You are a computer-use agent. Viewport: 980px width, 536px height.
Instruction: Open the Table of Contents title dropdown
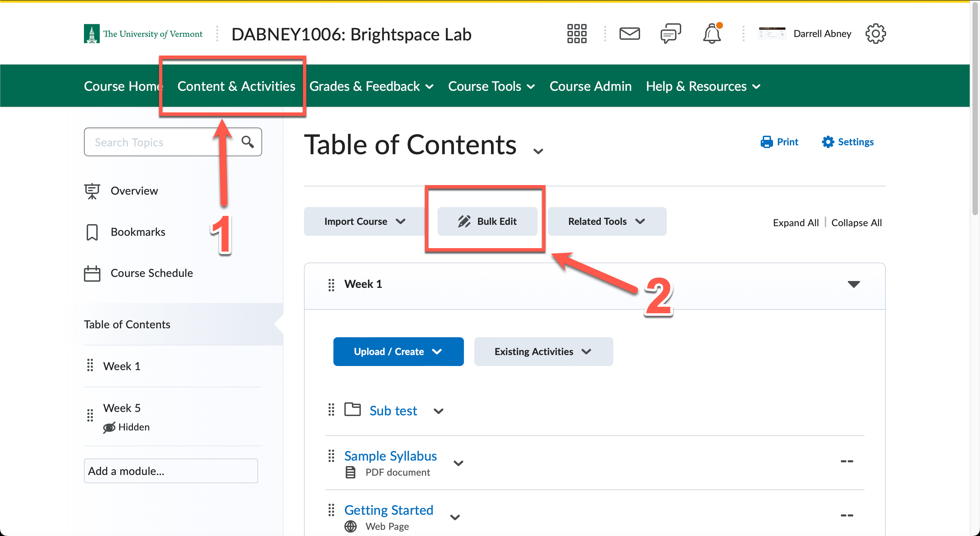pos(538,151)
